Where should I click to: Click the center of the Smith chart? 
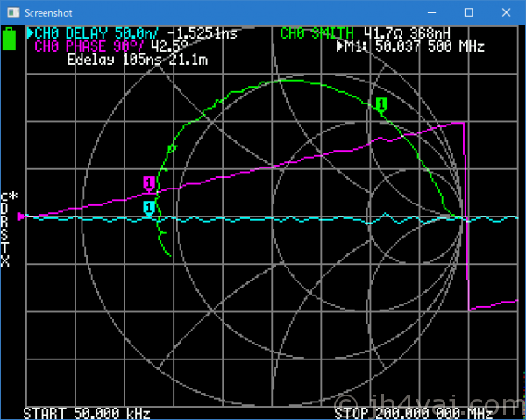pos(274,217)
